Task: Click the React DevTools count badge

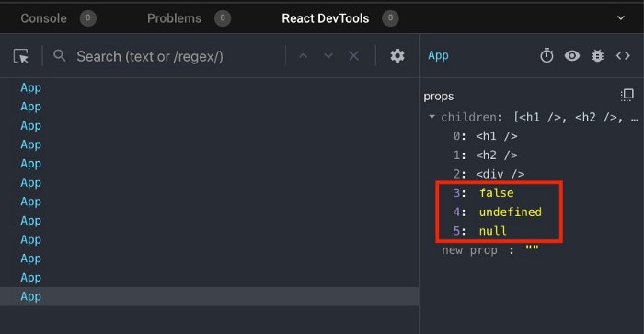Action: coord(390,18)
